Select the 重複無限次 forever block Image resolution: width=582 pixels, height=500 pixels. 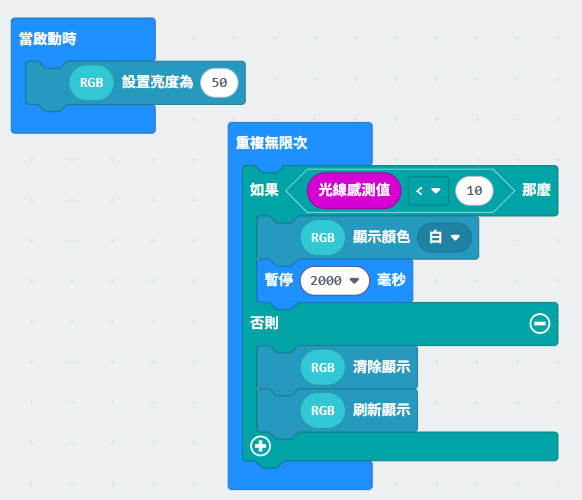(272, 143)
